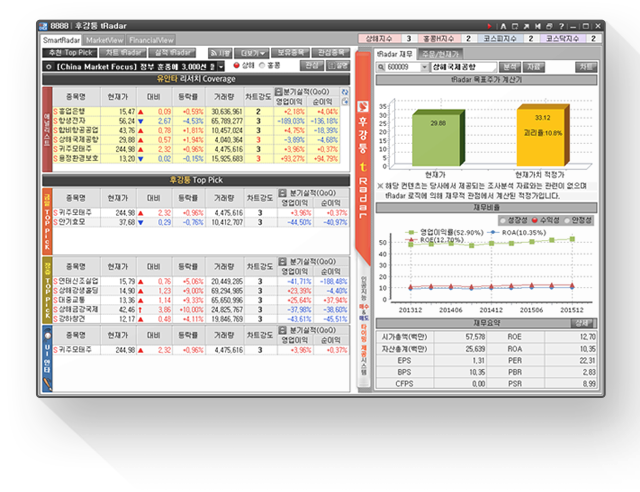Select the Hong Kong radio button

tap(262, 65)
